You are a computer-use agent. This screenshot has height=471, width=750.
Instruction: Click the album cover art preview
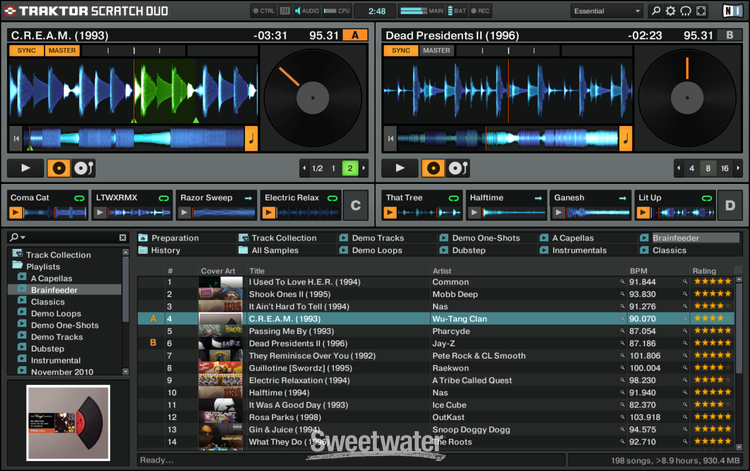coord(68,423)
